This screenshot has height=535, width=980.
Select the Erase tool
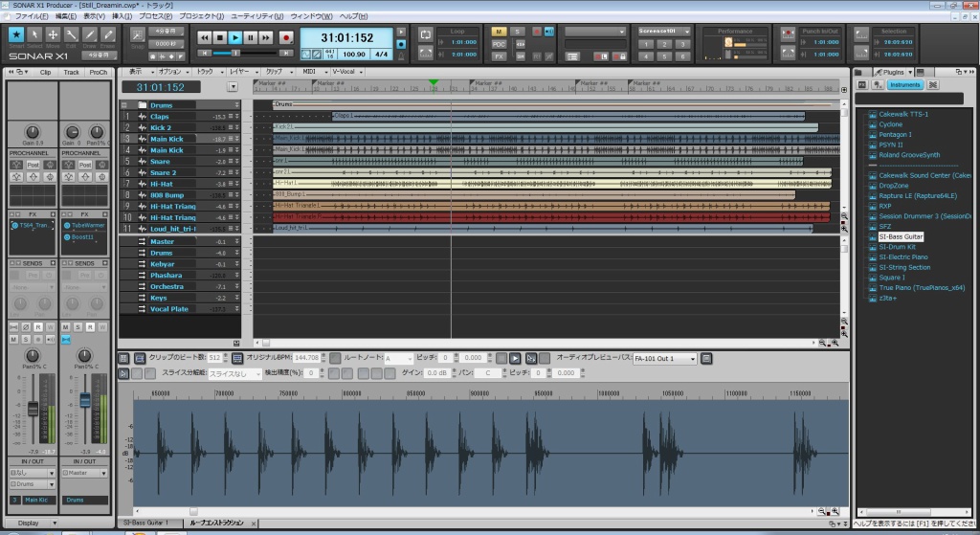(x=108, y=35)
